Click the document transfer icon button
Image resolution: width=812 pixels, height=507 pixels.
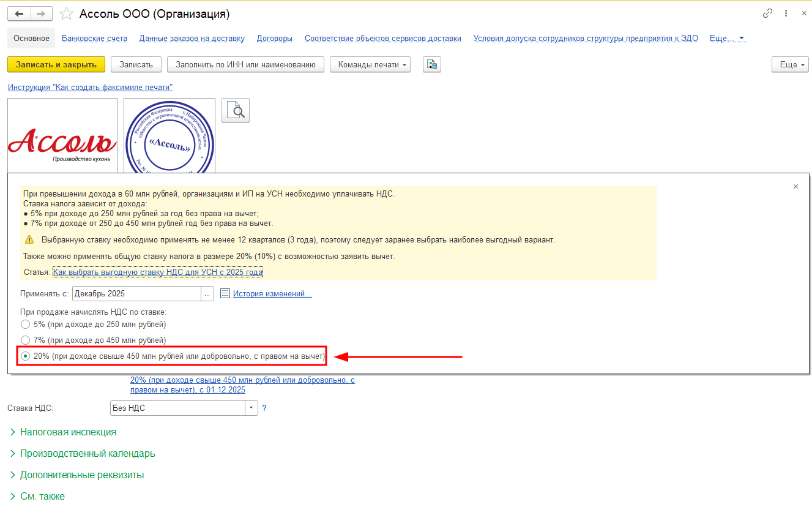pos(432,64)
